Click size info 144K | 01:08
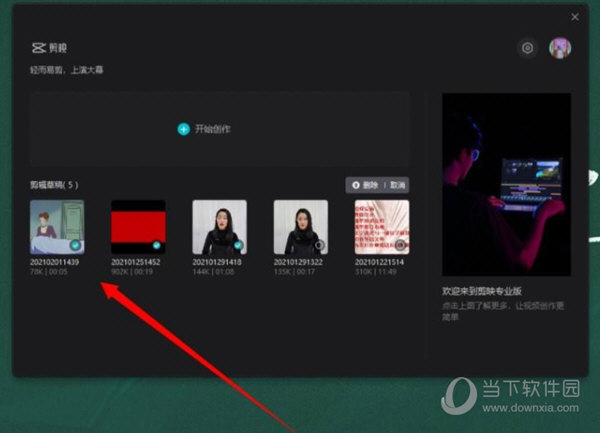Viewport: 600px width, 433px height. [213, 272]
